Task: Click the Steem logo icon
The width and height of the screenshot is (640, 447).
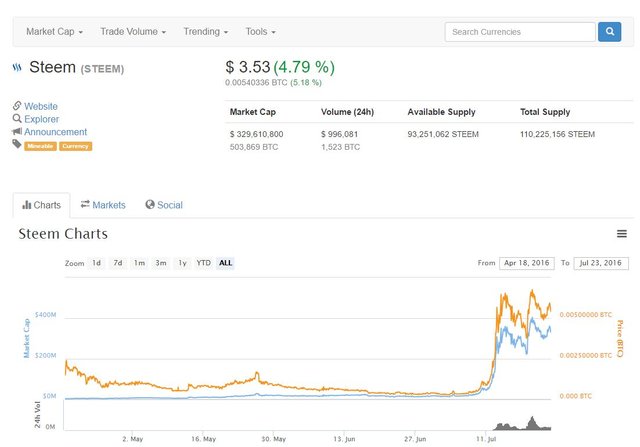Action: tap(17, 69)
